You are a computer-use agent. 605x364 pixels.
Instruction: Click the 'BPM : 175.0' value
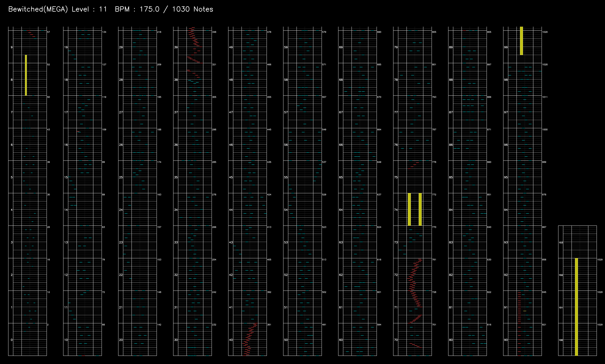click(x=137, y=9)
